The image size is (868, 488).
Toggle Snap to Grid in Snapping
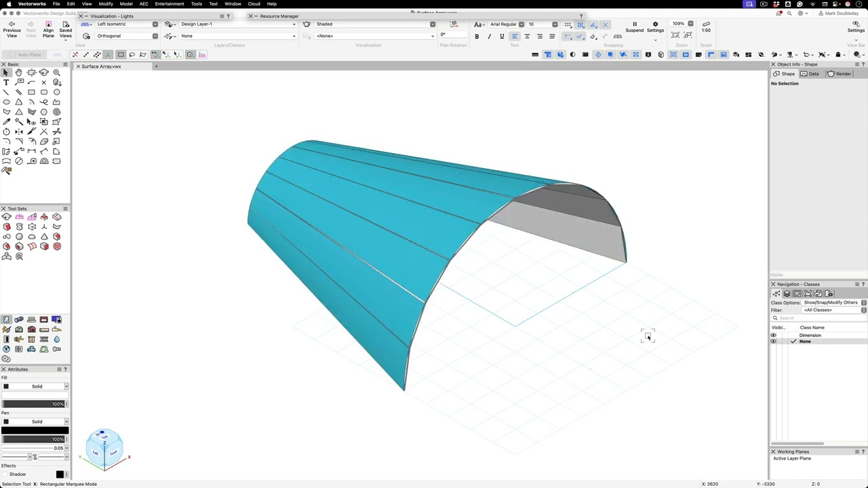point(568,24)
